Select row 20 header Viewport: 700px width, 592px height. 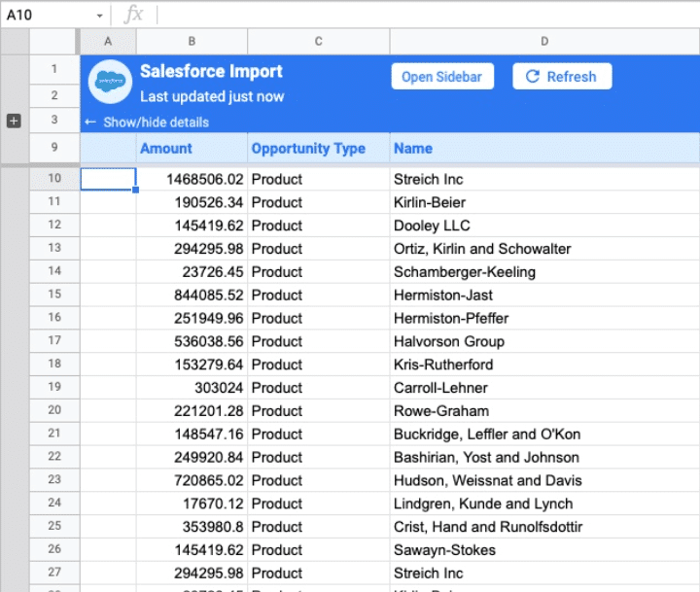coord(54,410)
